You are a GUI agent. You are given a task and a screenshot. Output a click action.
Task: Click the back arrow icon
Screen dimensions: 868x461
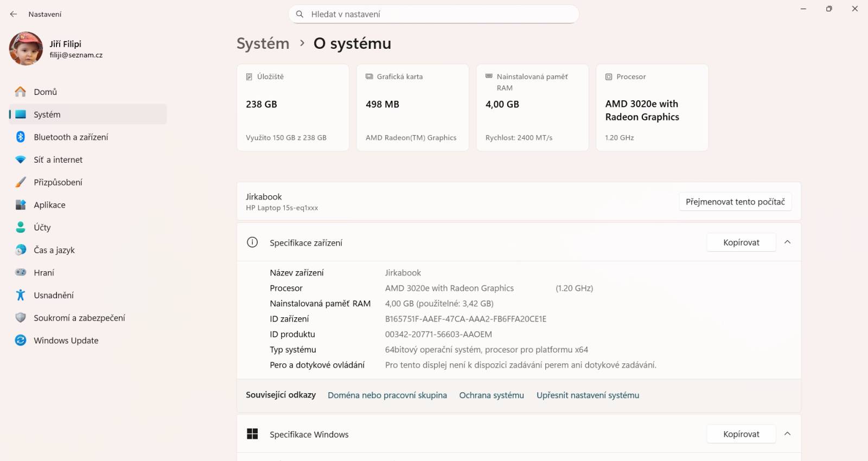pyautogui.click(x=14, y=14)
